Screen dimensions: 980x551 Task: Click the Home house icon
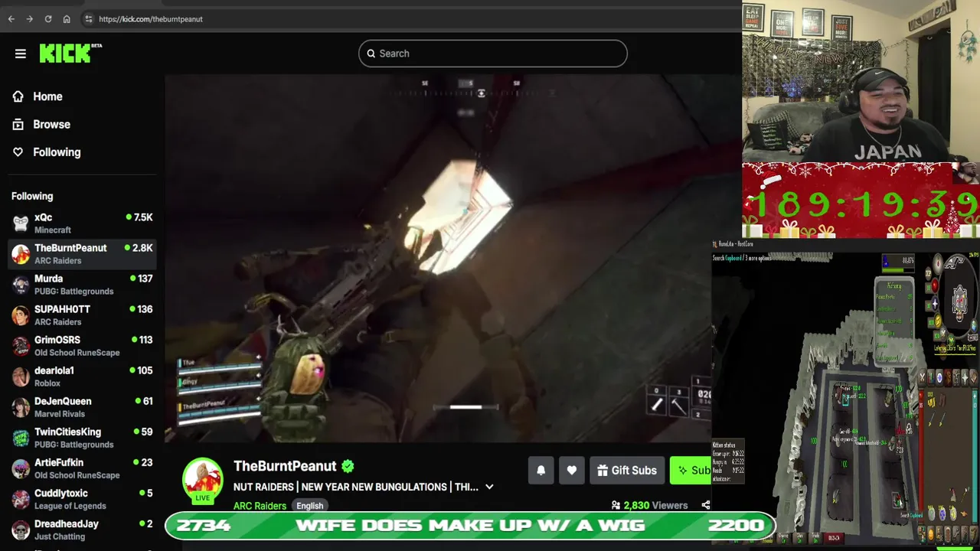pos(18,96)
